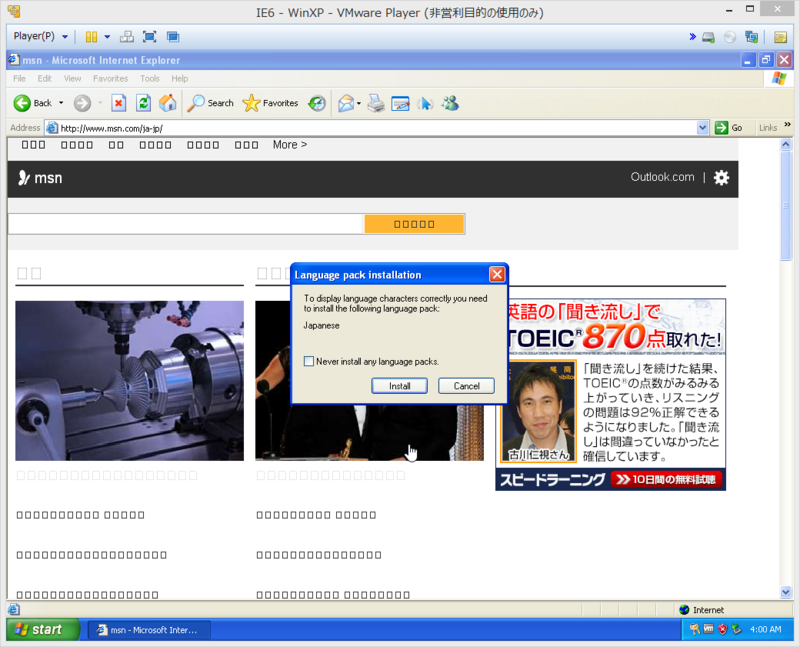Click the address bar URL field
The image size is (800, 647).
[371, 128]
